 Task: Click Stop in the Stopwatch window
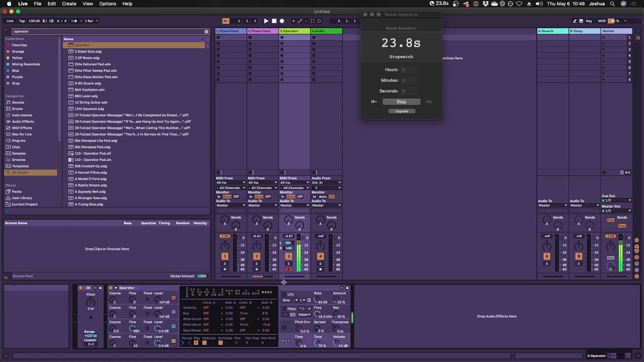tap(401, 102)
